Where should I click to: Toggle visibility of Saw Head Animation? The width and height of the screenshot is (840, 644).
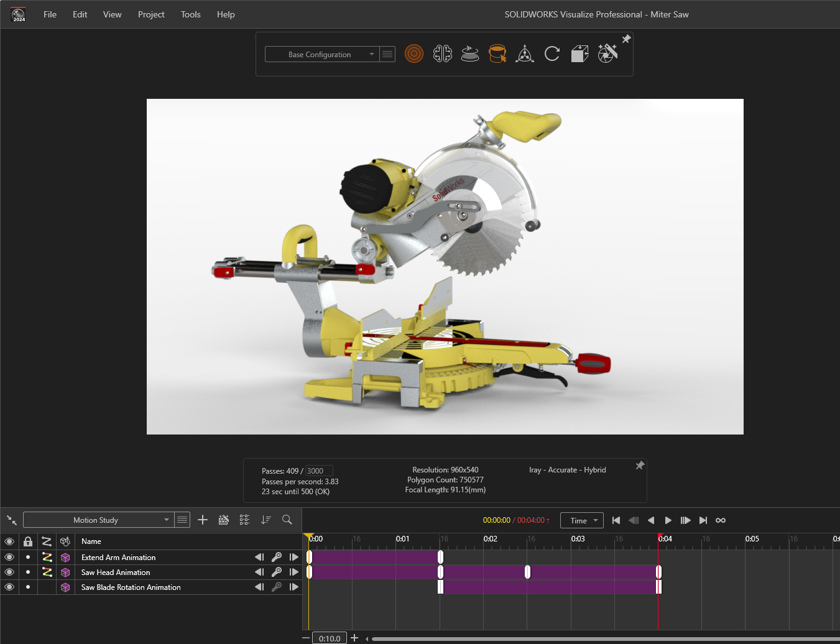coord(9,572)
